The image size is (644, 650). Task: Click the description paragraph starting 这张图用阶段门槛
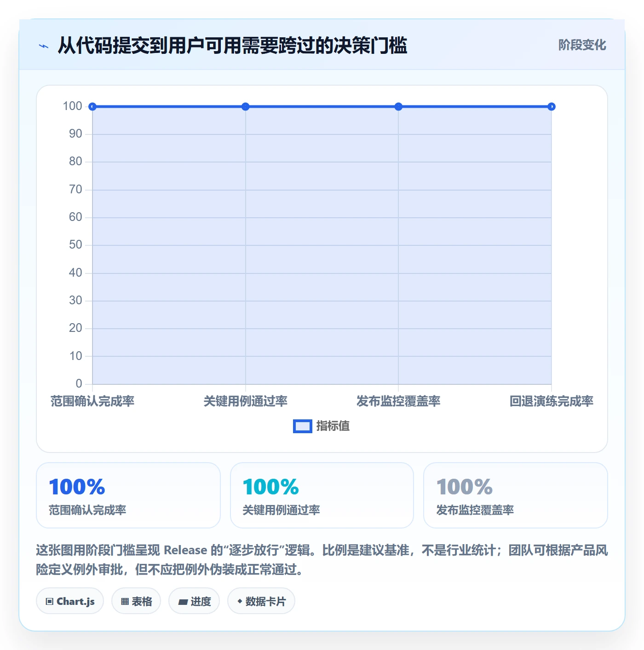point(322,560)
